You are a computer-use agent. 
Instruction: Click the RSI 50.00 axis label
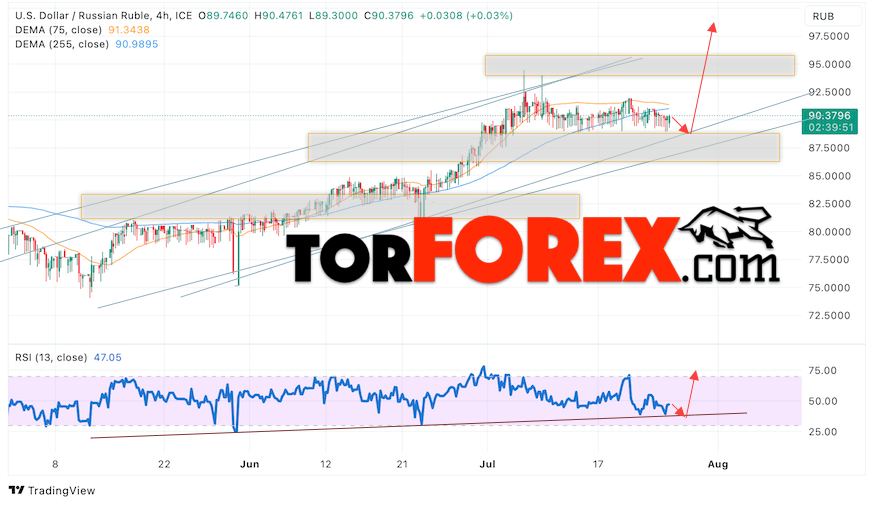[823, 401]
